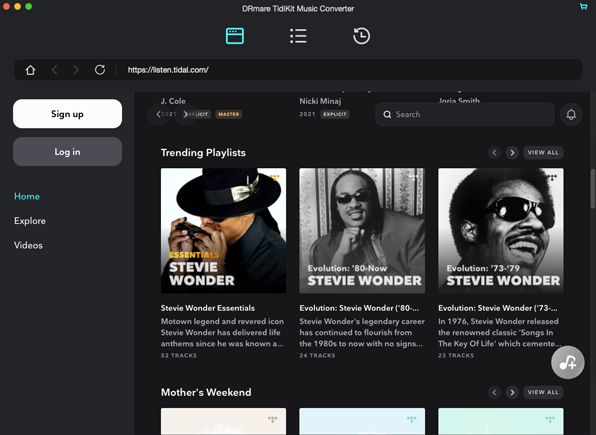Open Videos in the sidebar
596x435 pixels.
click(x=28, y=245)
